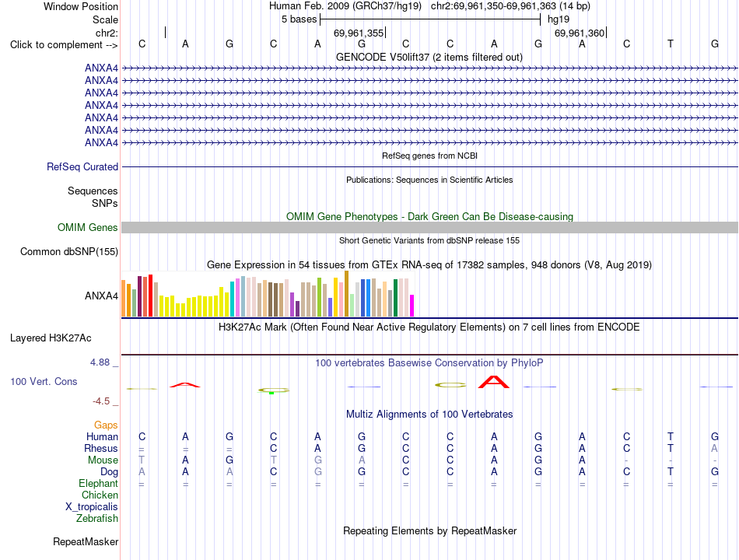This screenshot has width=739, height=560.
Task: Click the smaller red A in the PhyloP logo
Action: pos(185,385)
